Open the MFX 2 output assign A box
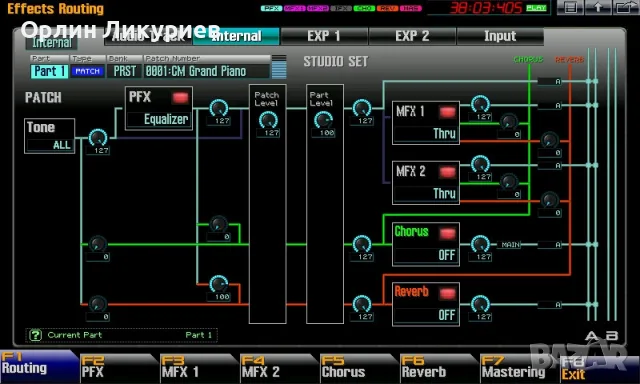This screenshot has width=640, height=384. pos(550,166)
